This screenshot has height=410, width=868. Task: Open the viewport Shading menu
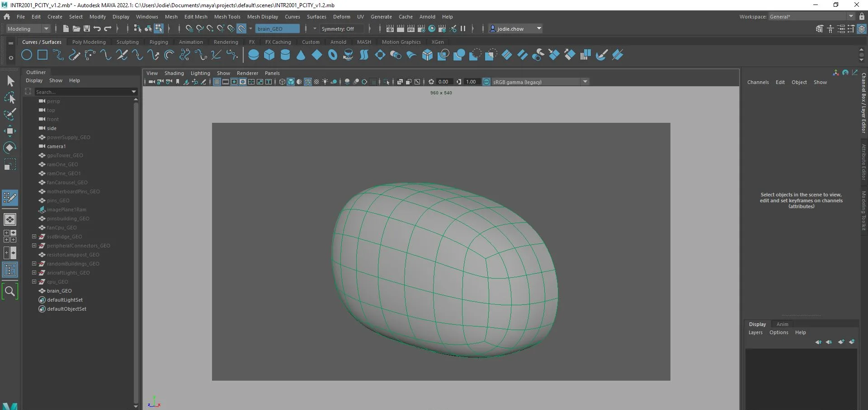tap(174, 73)
